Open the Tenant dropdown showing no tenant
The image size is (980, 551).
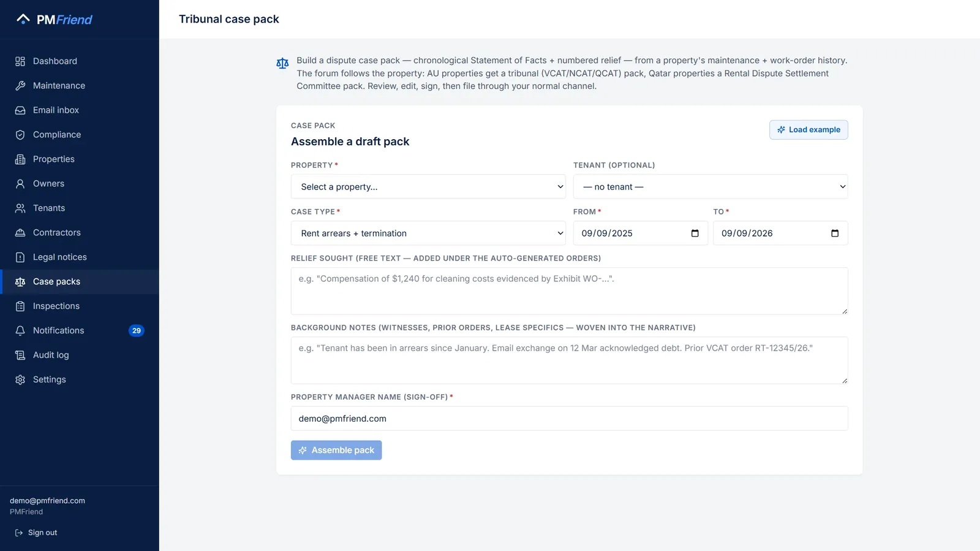coord(710,186)
